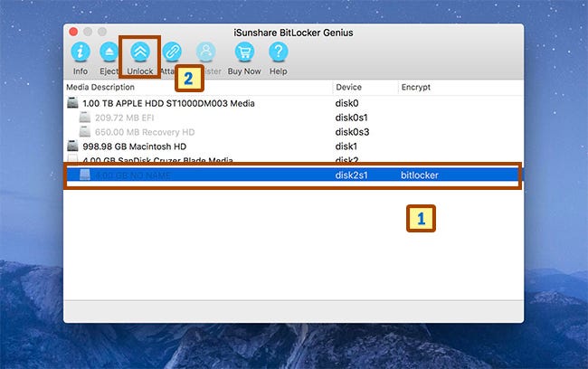Click the EFI partition drive icon
The height and width of the screenshot is (369, 588).
pos(85,117)
